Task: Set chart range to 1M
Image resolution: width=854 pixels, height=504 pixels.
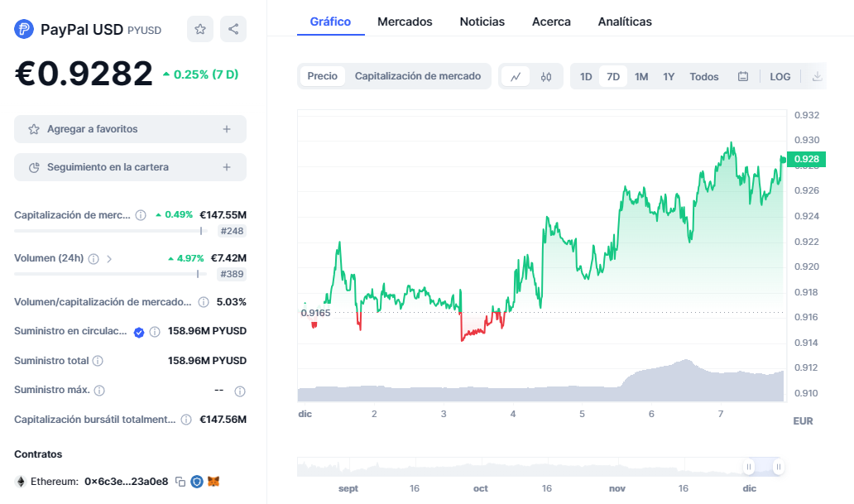Action: [x=641, y=77]
